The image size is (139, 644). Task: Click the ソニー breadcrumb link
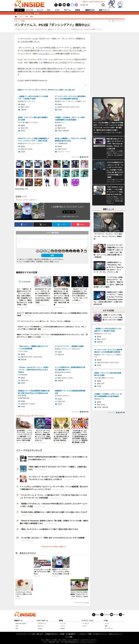coord(21,17)
